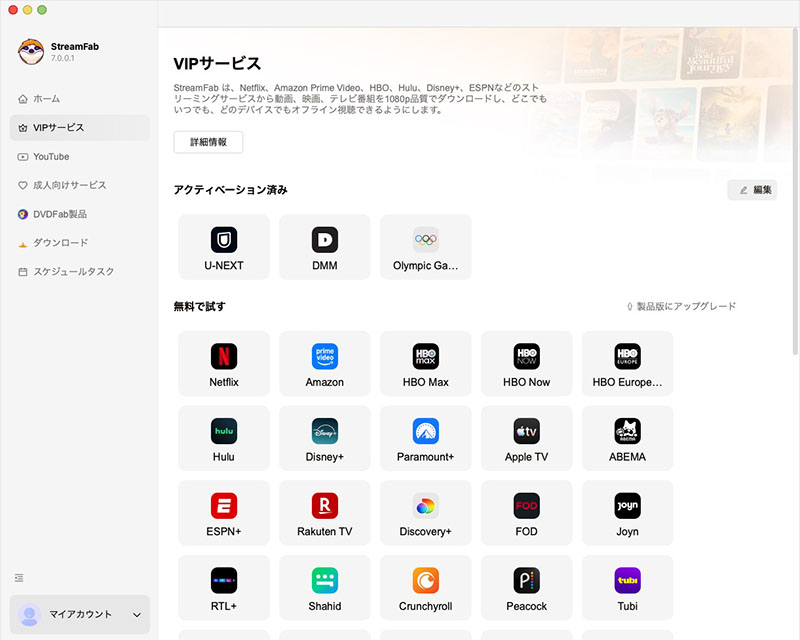
Task: Collapse the sidebar with the menu icon
Action: click(19, 578)
